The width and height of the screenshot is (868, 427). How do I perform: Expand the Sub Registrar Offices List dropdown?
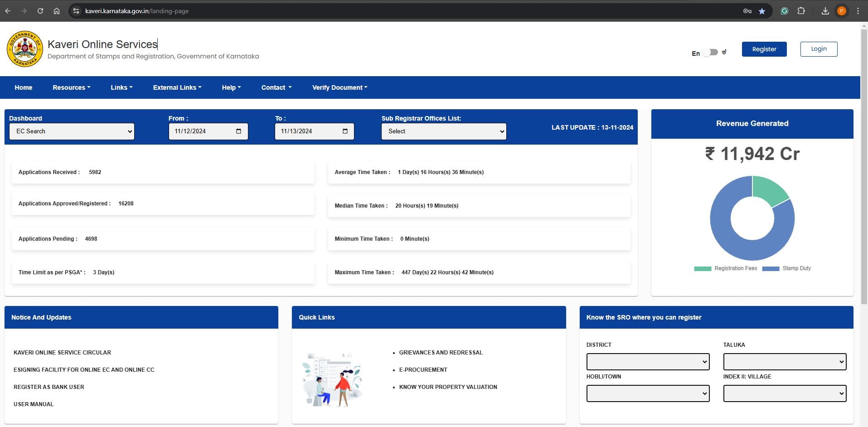pos(443,131)
